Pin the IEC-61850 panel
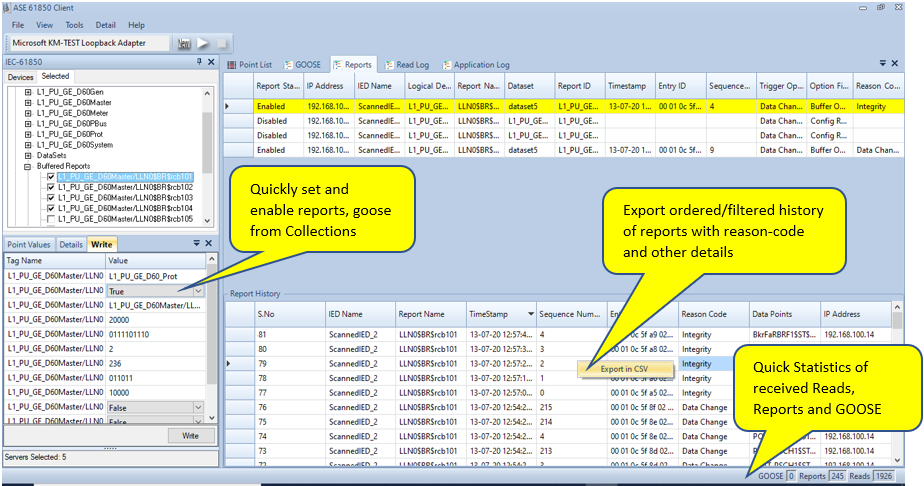This screenshot has width=924, height=486. point(199,62)
